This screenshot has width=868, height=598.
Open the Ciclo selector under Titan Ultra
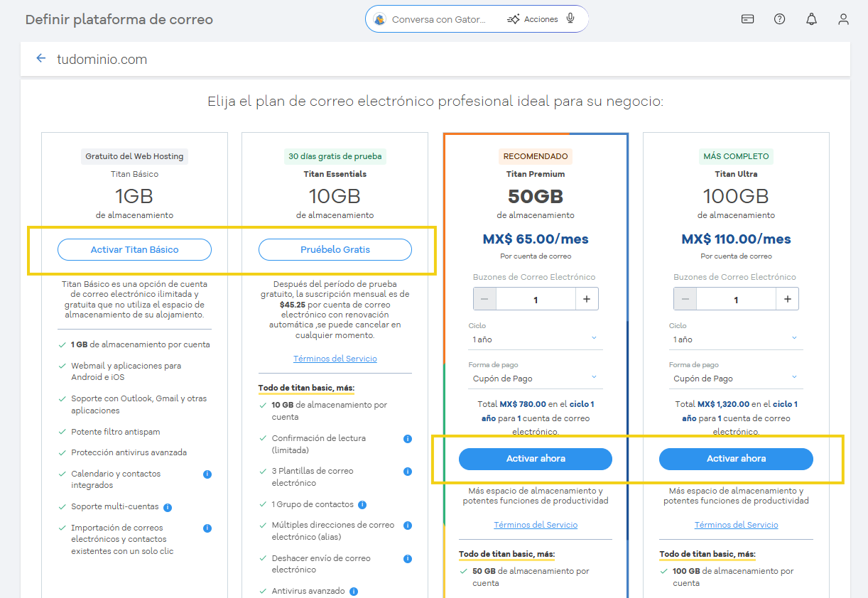(x=736, y=339)
